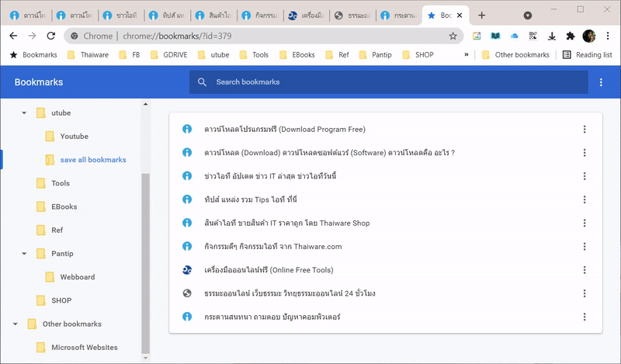
Task: Open more actions for ธรรมะออนไลน์ bookmark
Action: 585,293
